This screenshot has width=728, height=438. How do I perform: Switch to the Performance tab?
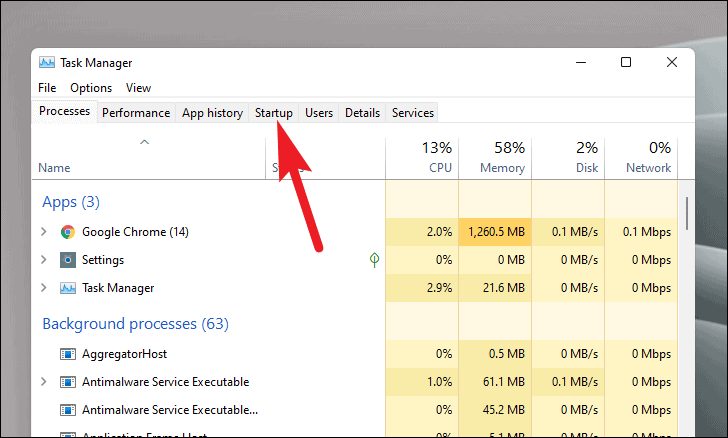pos(136,113)
